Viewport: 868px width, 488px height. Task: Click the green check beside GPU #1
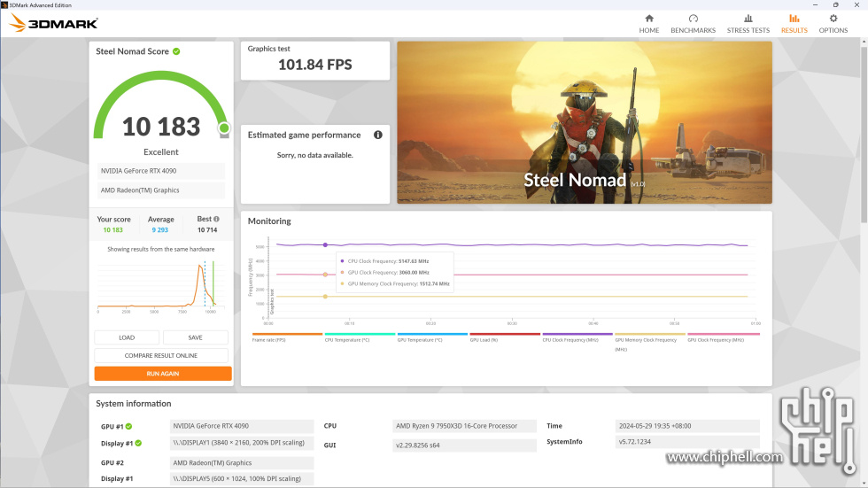point(128,427)
